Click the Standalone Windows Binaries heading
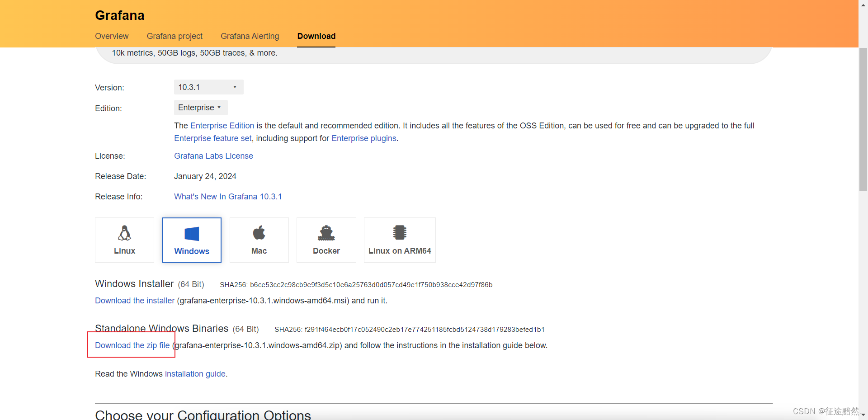Screen dimensions: 868x420 [162, 328]
